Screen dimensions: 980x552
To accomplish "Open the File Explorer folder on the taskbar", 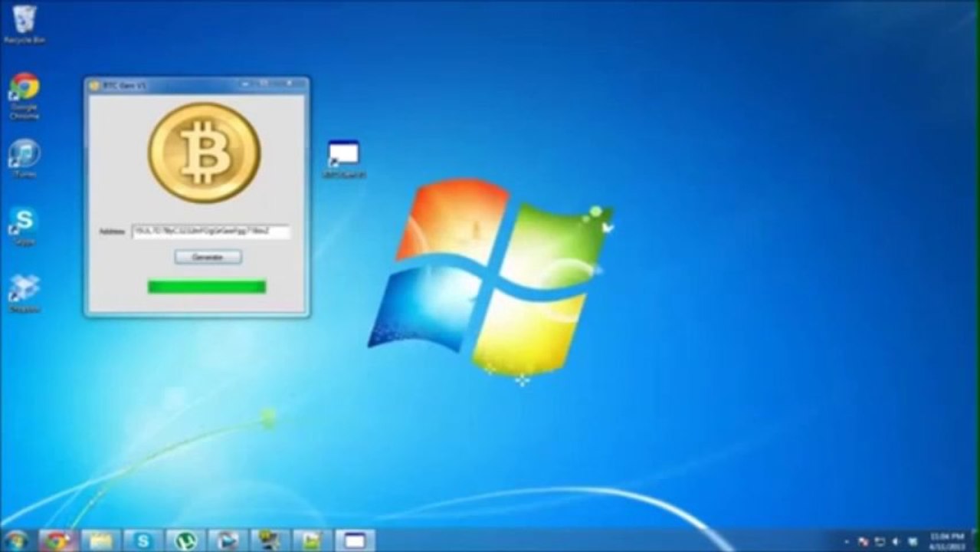I will 100,540.
